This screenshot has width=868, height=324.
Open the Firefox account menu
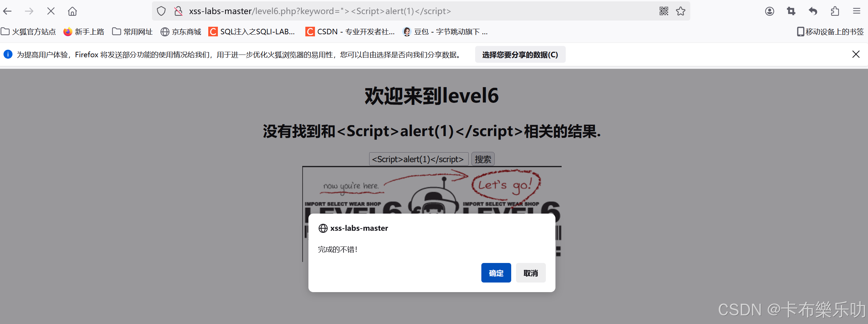(x=770, y=11)
